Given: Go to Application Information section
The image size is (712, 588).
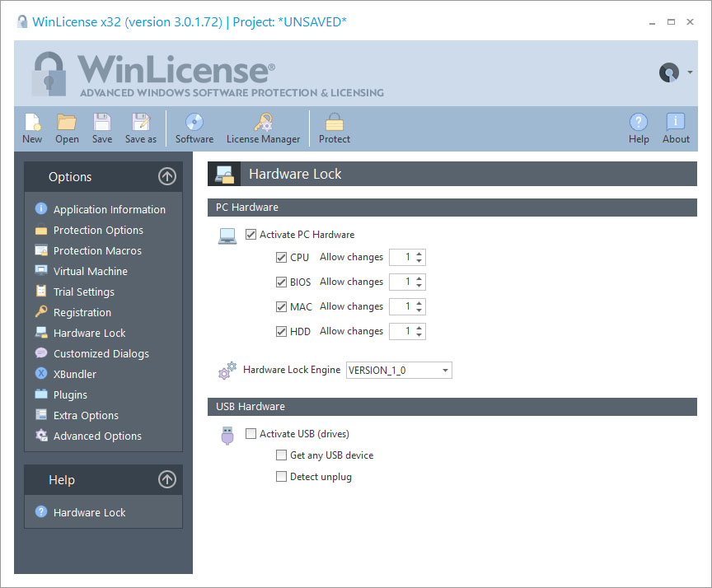Looking at the screenshot, I should [110, 210].
